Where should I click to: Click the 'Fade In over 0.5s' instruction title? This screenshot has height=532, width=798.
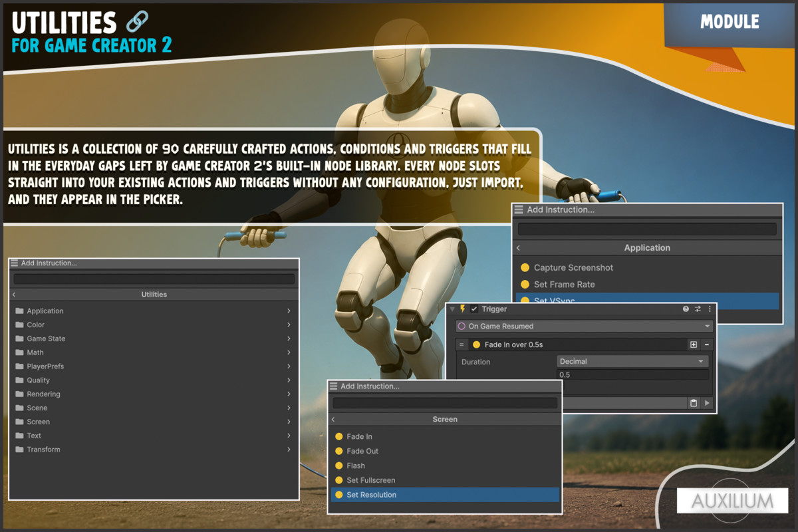pyautogui.click(x=514, y=344)
